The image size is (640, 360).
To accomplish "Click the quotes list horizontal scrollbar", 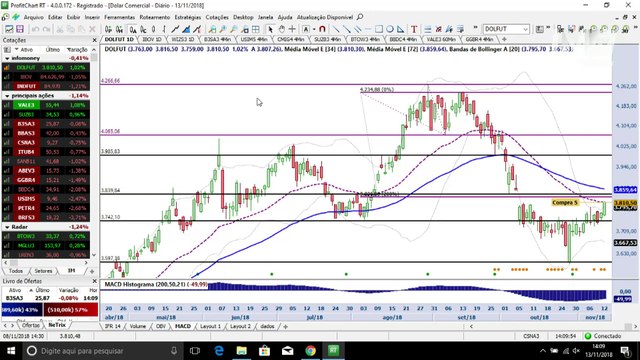I will pyautogui.click(x=46, y=262).
